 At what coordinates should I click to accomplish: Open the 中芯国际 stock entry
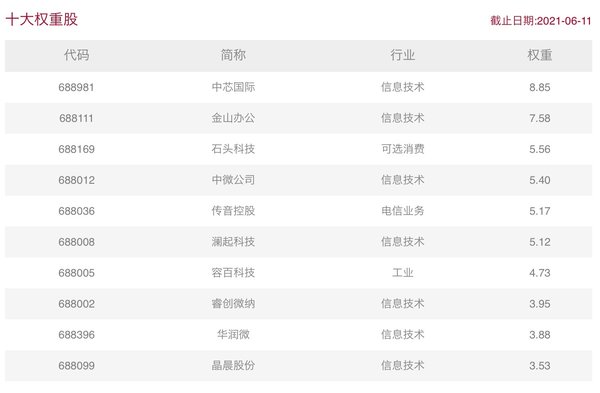coord(233,87)
